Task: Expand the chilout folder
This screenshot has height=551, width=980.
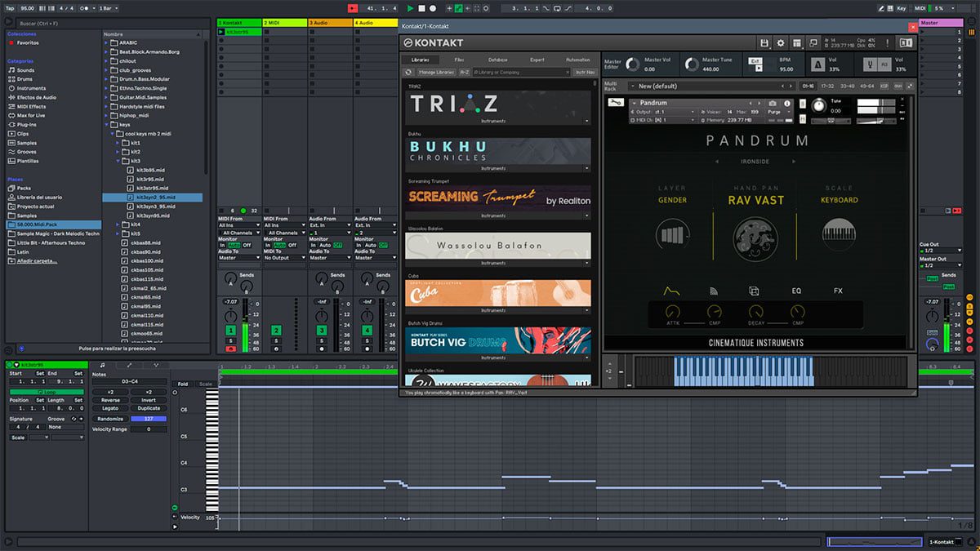Action: point(107,61)
